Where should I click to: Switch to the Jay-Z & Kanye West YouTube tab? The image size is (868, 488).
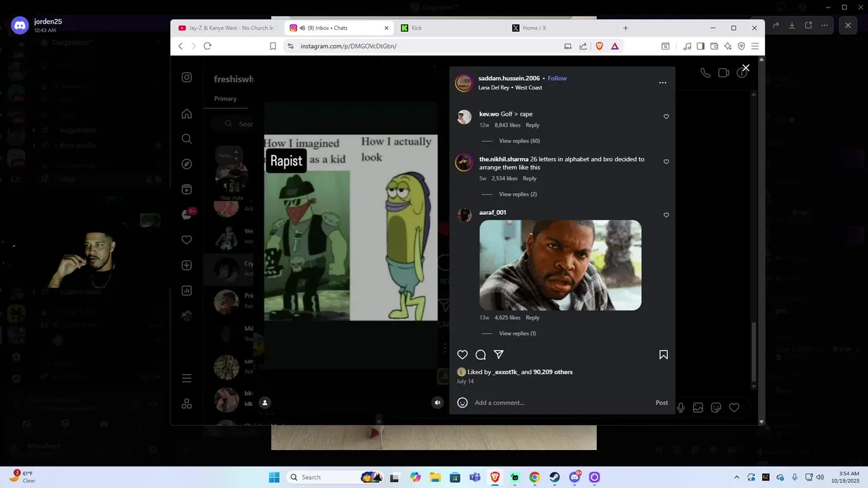(227, 28)
